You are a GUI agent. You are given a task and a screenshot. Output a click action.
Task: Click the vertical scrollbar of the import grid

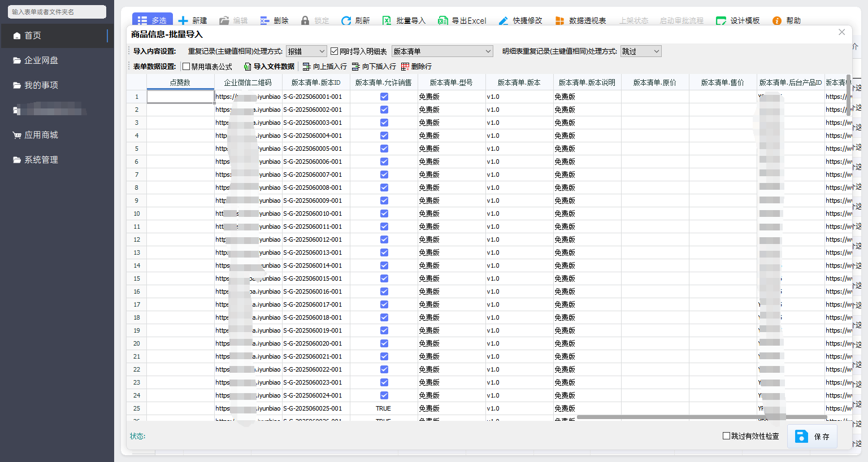point(849,95)
